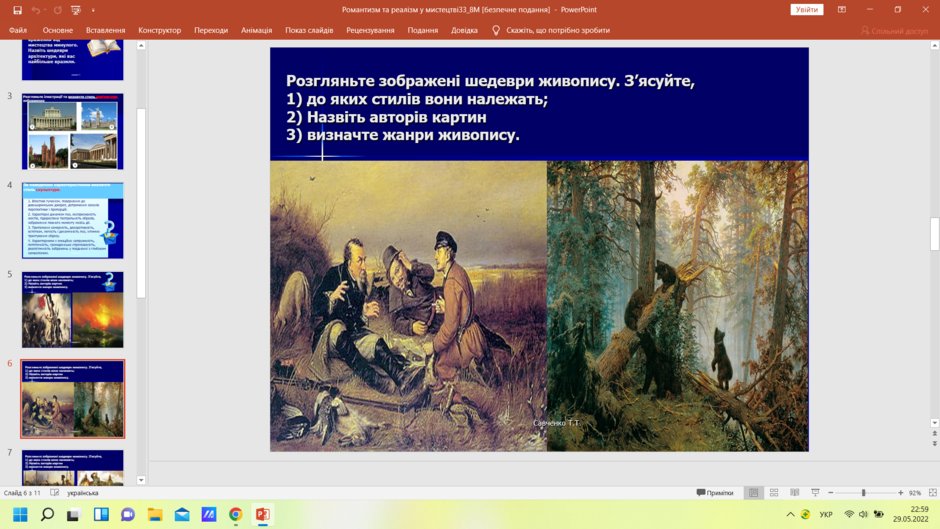Click thumbnail panel scroll down arrow
Screen dimensions: 940x529
point(141,480)
